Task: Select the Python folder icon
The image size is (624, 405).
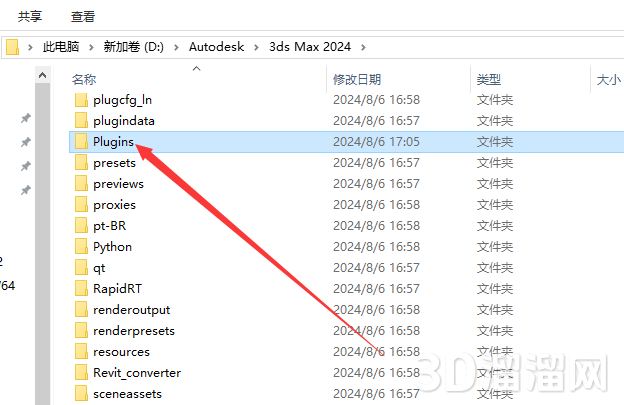Action: (81, 246)
